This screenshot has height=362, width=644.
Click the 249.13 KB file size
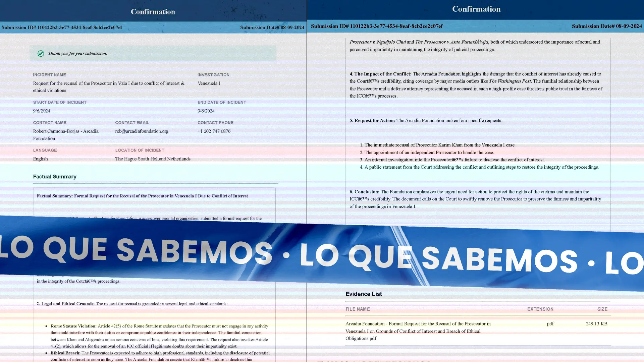596,324
